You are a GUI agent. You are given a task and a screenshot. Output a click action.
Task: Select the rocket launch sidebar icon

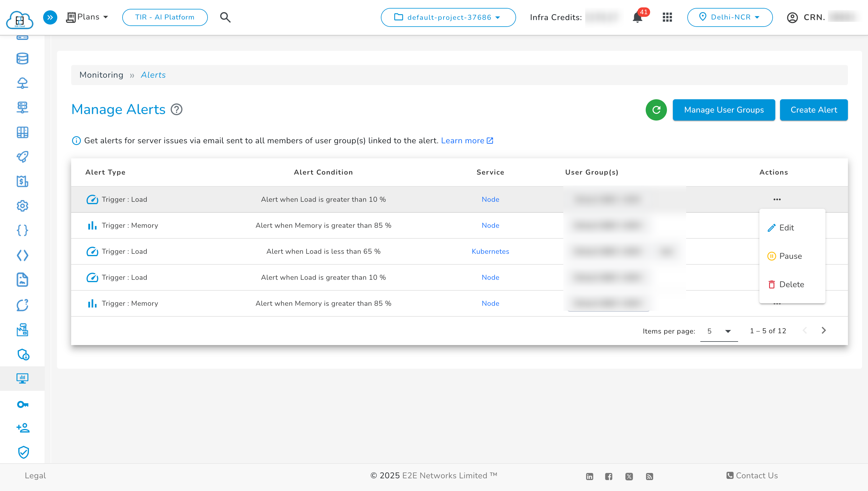22,157
